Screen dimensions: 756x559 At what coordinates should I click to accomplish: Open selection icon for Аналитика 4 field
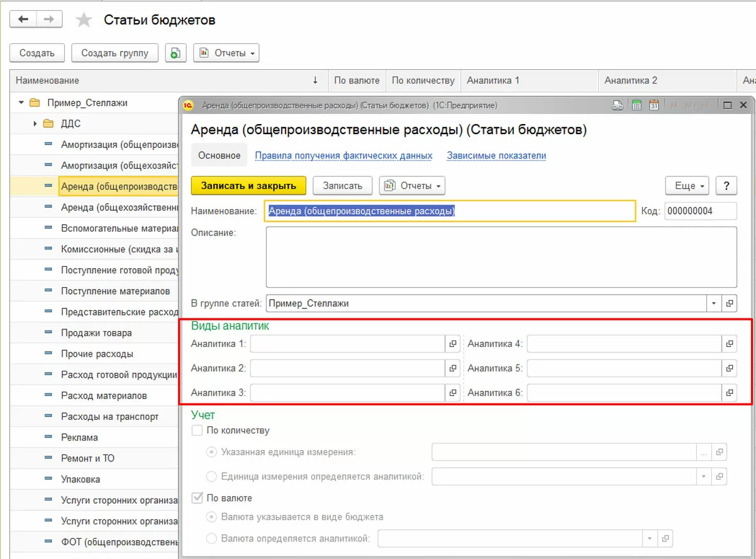[x=729, y=344]
